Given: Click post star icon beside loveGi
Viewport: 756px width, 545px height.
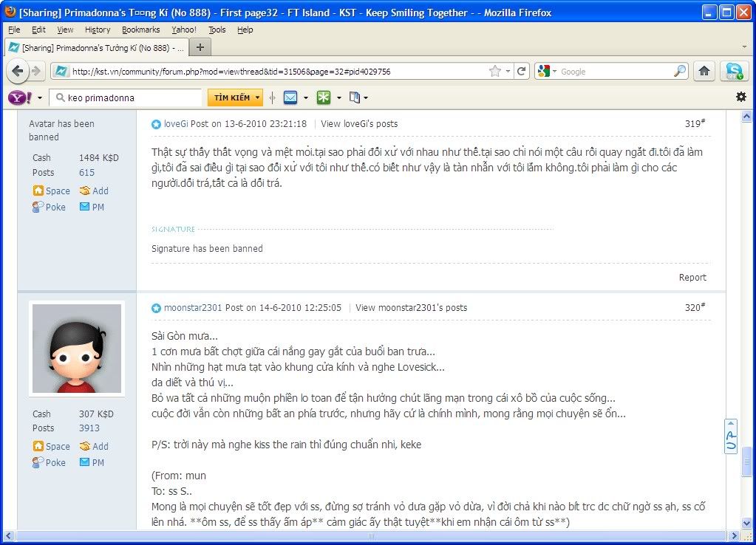Looking at the screenshot, I should click(x=156, y=124).
